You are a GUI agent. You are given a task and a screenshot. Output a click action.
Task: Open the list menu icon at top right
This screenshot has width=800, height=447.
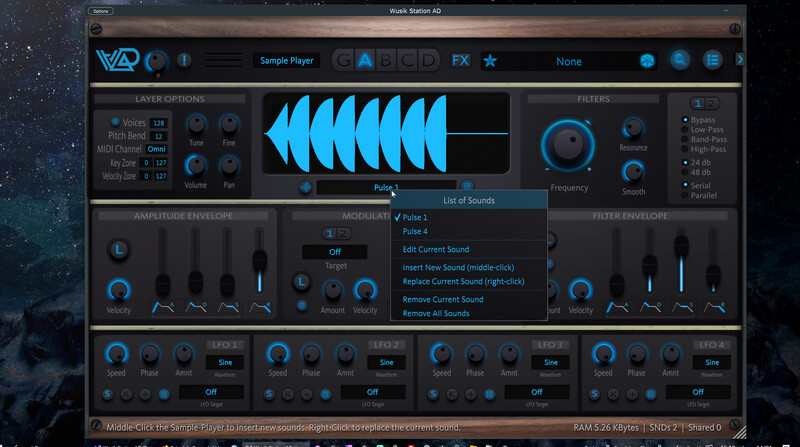click(713, 60)
